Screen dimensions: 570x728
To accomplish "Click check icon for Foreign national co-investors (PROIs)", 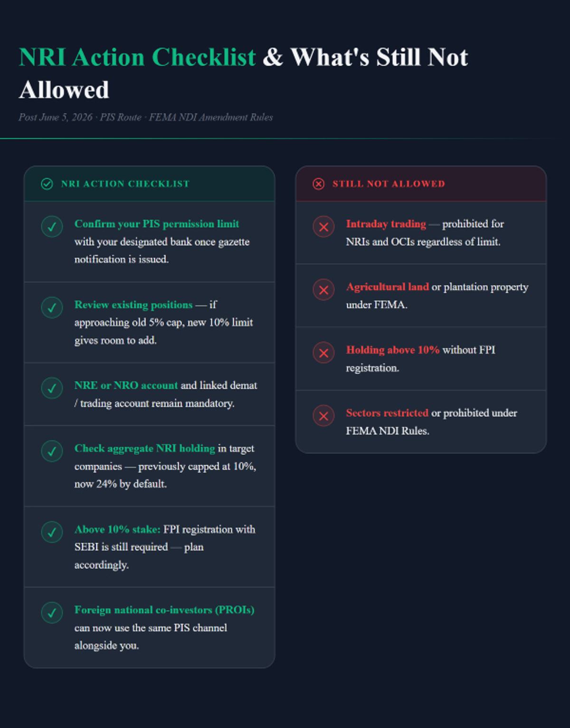I will (52, 613).
